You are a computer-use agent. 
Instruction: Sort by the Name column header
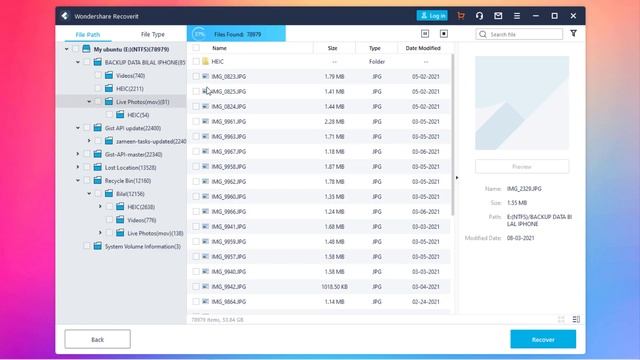tap(219, 48)
